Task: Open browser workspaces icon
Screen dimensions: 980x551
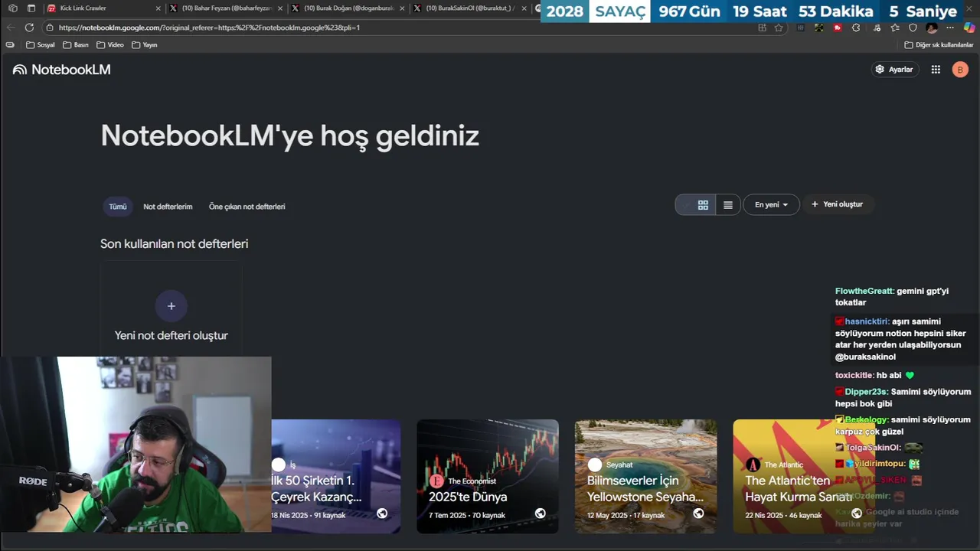Action: coord(13,8)
